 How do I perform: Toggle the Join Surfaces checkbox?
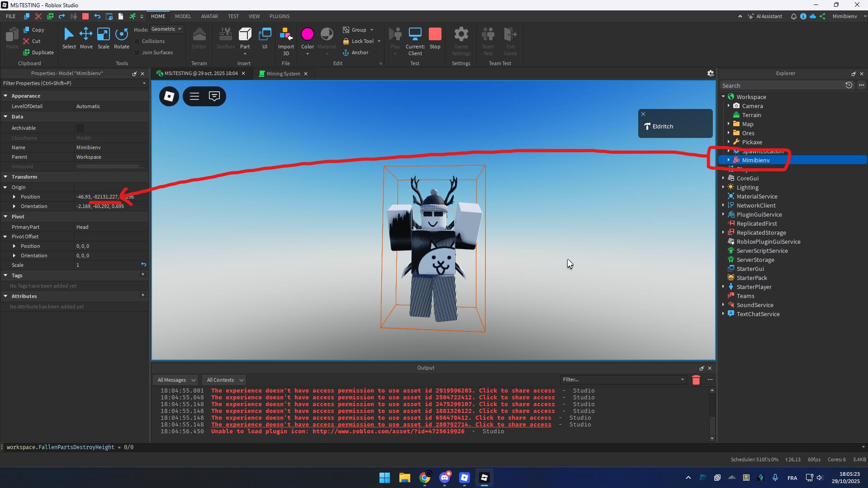coord(137,52)
